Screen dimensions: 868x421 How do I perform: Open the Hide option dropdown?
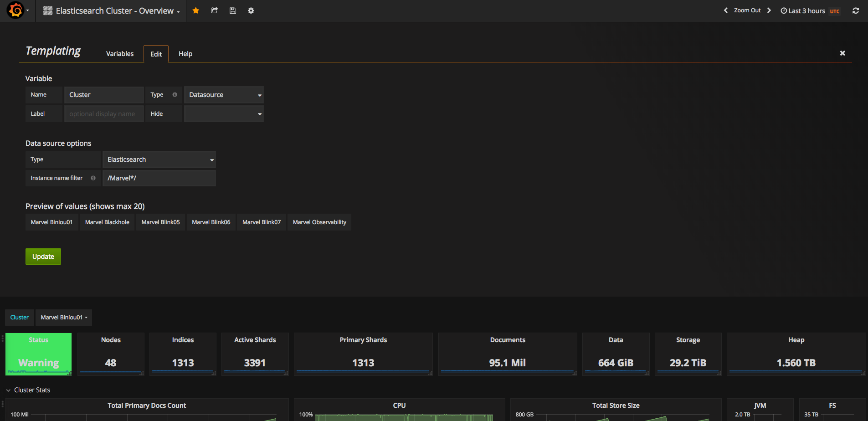224,114
